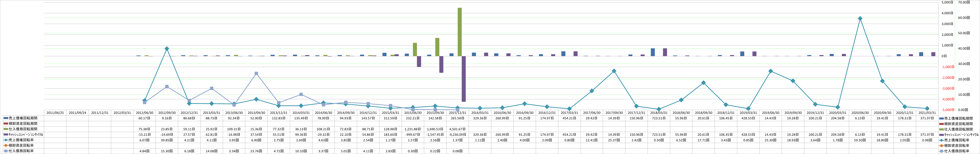Select the 60.17日 cell
Image resolution: width=980 pixels, height=154 pixels.
(x=145, y=118)
